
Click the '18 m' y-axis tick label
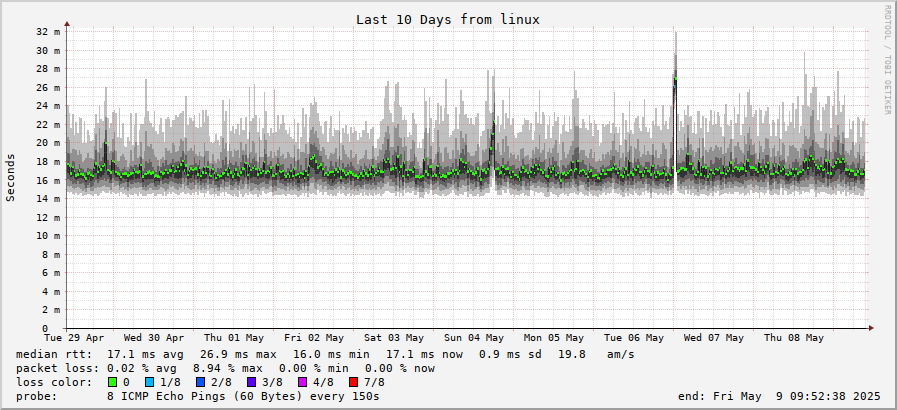(48, 162)
